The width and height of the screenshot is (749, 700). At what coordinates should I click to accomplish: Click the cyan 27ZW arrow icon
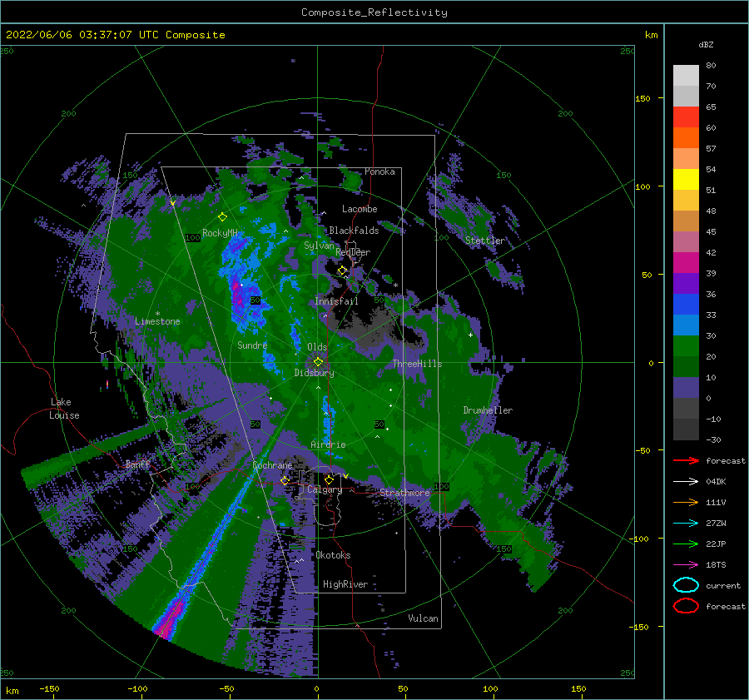coord(686,524)
